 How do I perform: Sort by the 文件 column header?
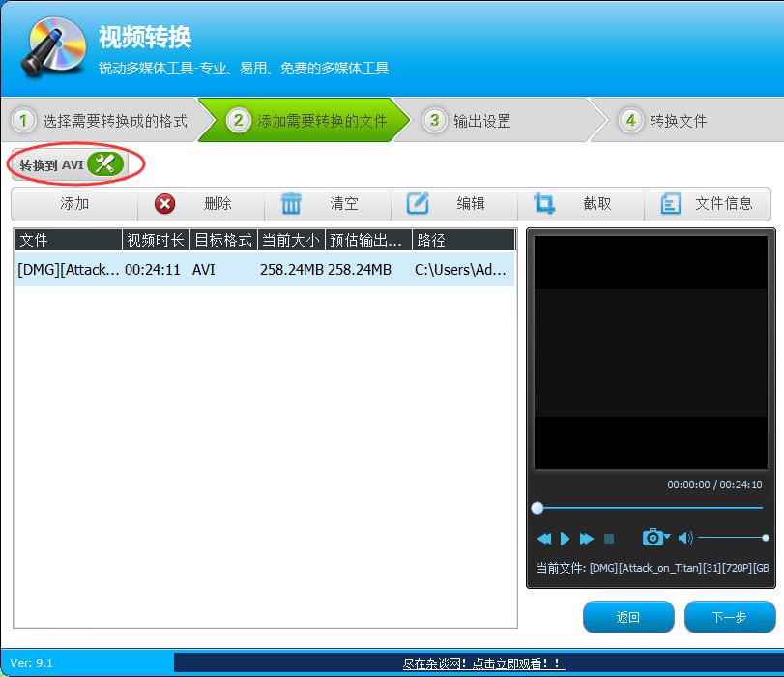68,240
